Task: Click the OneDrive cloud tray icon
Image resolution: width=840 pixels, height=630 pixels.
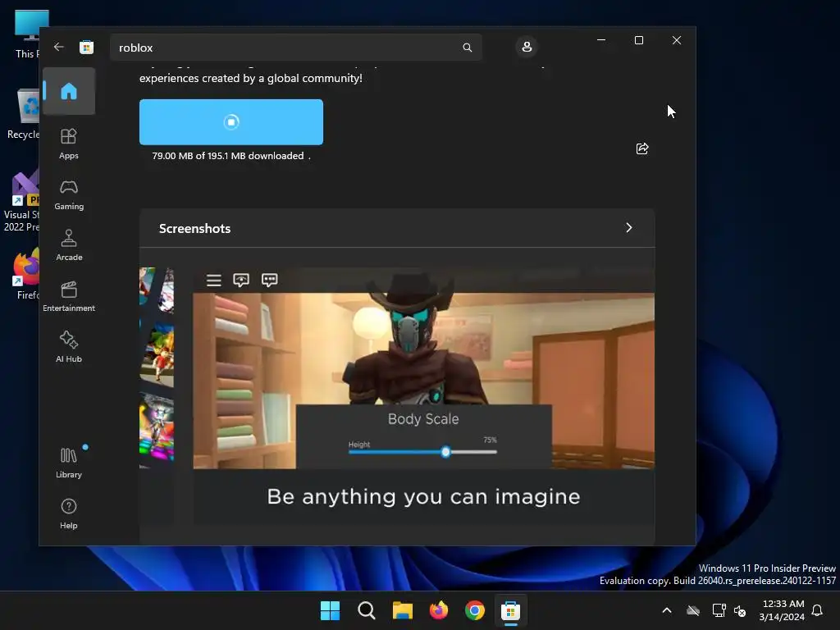Action: [693, 610]
